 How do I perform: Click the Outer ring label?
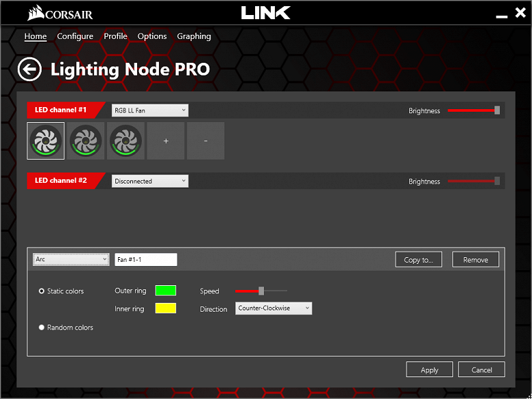131,291
